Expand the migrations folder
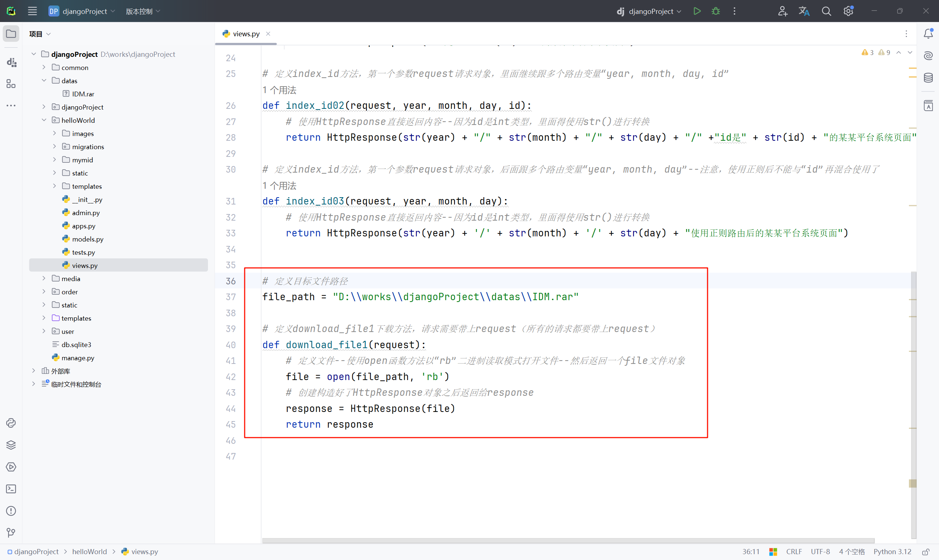 point(54,147)
